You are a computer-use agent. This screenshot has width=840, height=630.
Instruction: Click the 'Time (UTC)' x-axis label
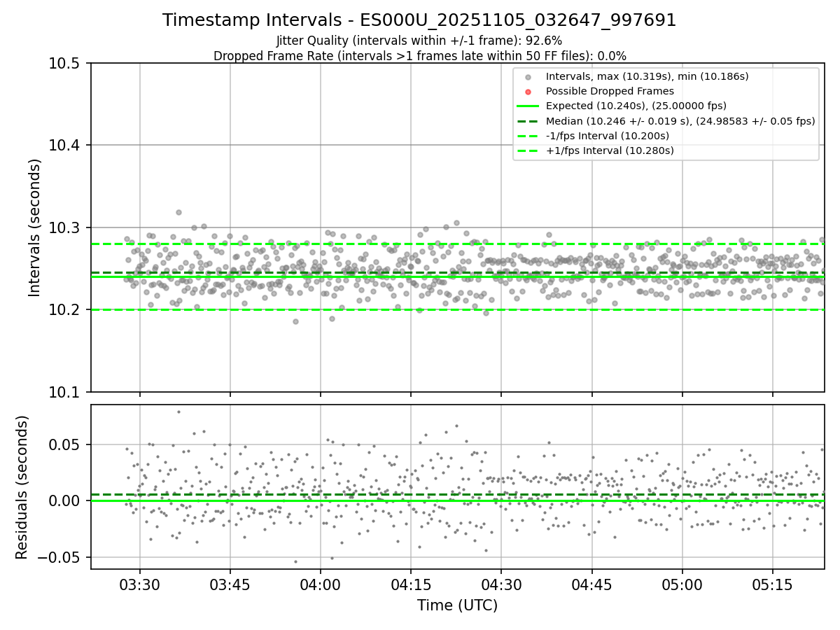click(x=457, y=605)
